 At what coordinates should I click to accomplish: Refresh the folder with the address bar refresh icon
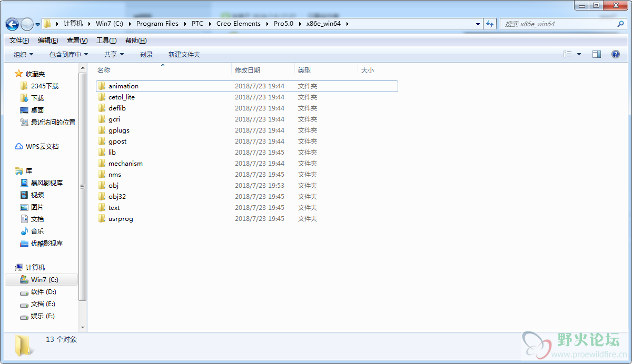pyautogui.click(x=490, y=24)
